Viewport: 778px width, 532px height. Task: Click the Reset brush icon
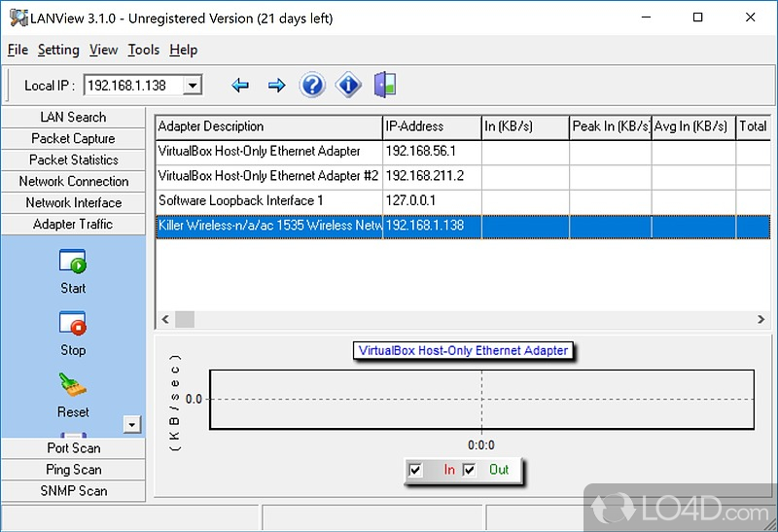point(72,385)
